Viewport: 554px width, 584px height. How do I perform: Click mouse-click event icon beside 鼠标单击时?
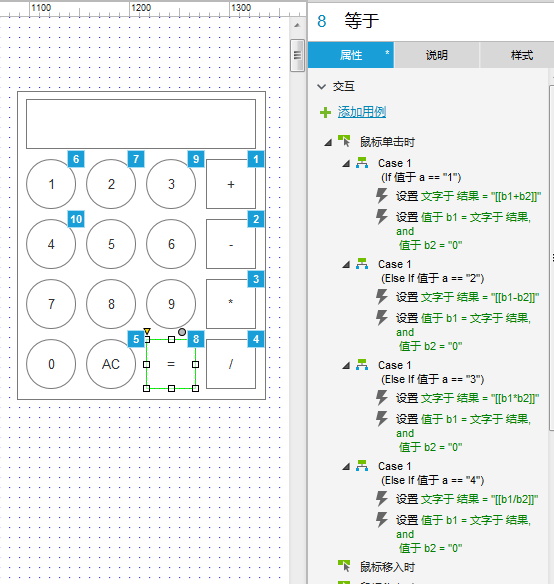(x=344, y=141)
